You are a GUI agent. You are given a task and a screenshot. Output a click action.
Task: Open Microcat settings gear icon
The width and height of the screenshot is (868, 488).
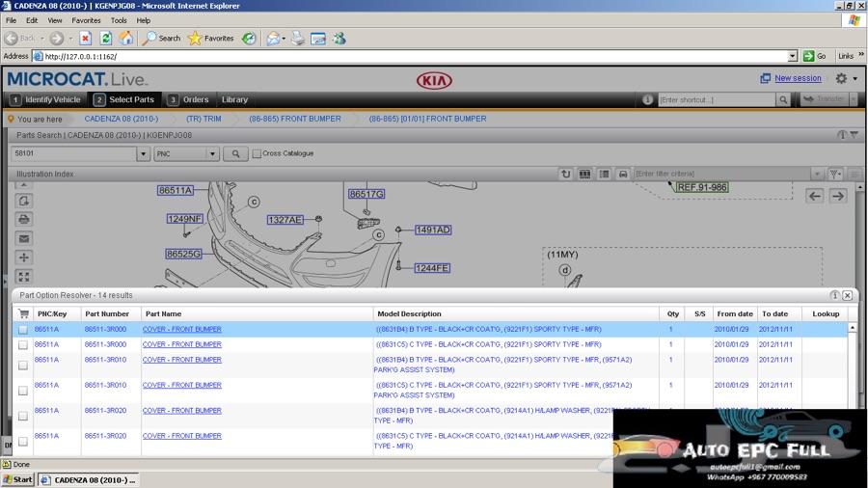click(x=841, y=78)
